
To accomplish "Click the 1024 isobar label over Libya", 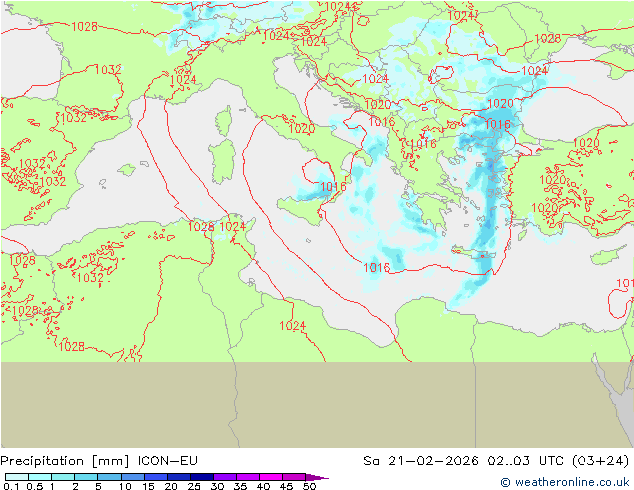I will (x=293, y=325).
